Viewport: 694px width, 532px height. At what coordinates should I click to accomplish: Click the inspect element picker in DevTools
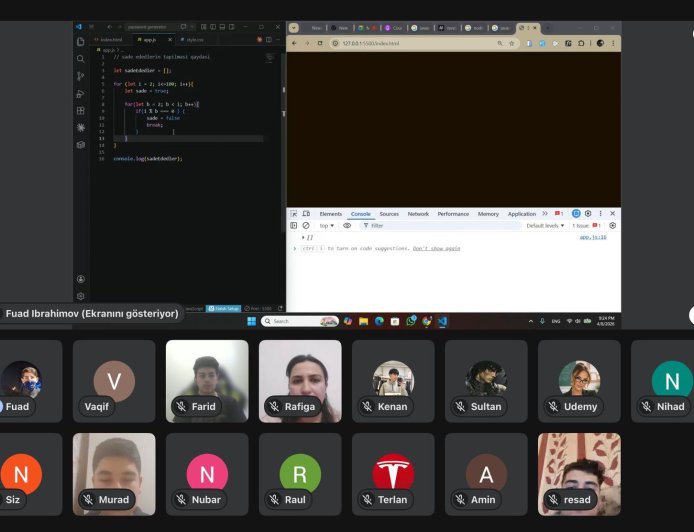tap(293, 214)
